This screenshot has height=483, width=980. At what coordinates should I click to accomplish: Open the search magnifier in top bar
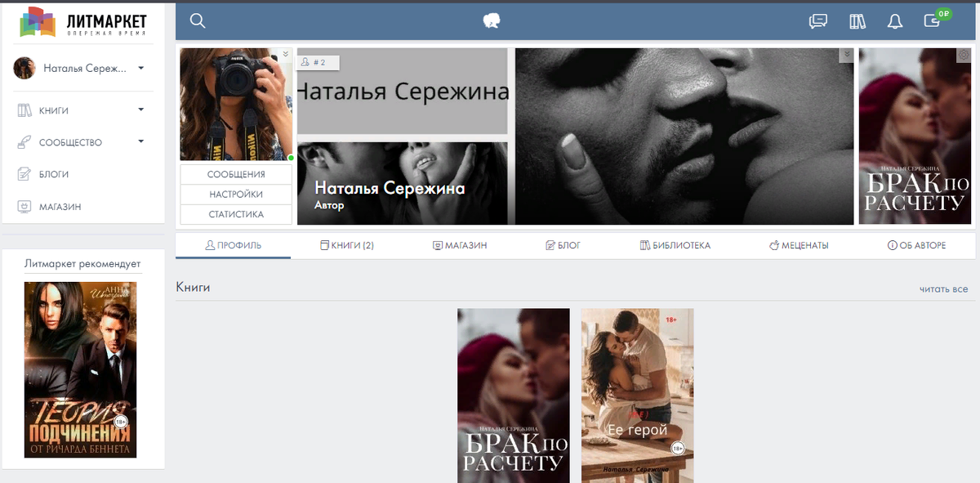pos(197,21)
